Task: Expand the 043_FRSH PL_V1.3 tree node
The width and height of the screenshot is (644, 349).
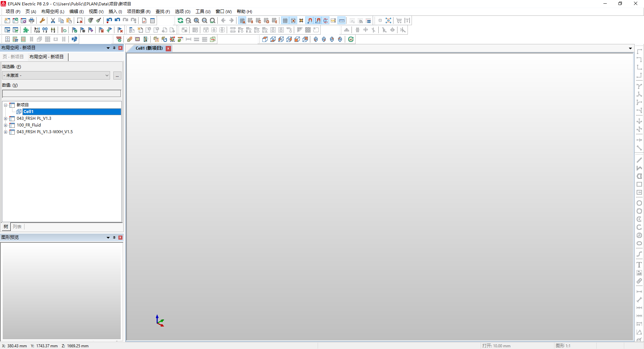Action: click(x=6, y=118)
